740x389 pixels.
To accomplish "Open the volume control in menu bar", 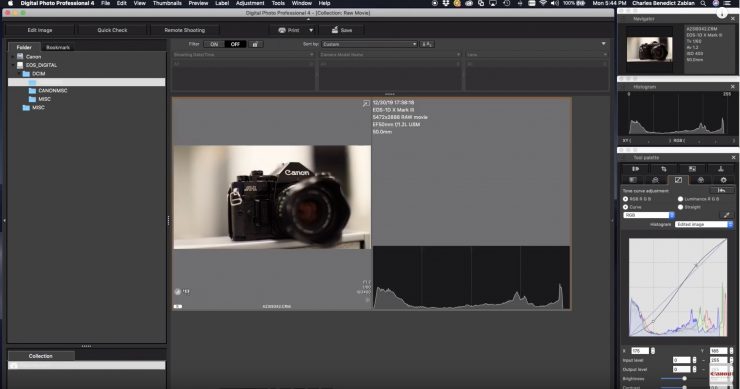I will point(555,3).
